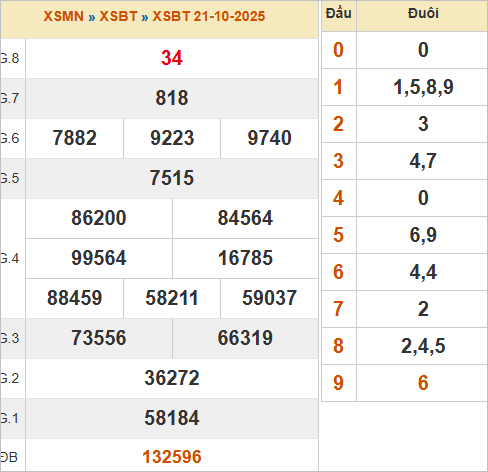The height and width of the screenshot is (472, 488).
Task: Click the ĐB row label
Action: point(9,457)
